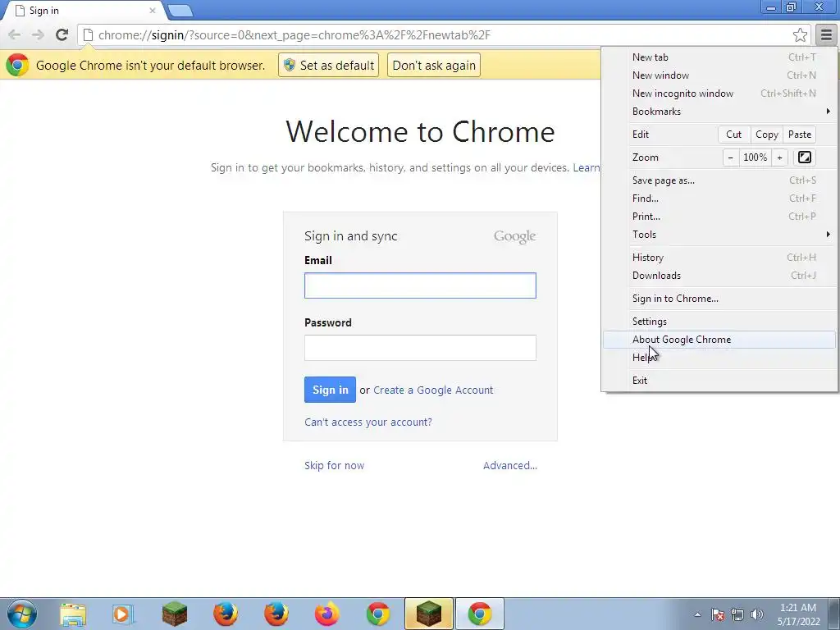Open the second Firefox taskbar icon
The height and width of the screenshot is (630, 840).
tap(276, 614)
